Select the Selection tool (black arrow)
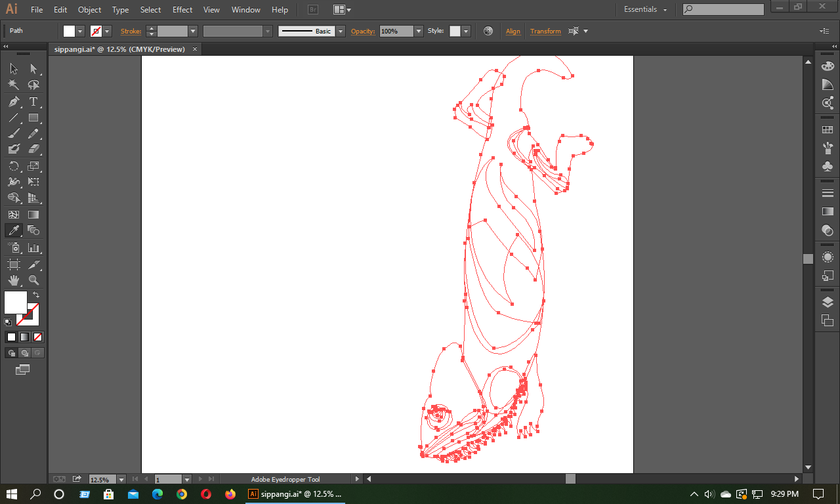This screenshot has width=840, height=504. [x=14, y=69]
